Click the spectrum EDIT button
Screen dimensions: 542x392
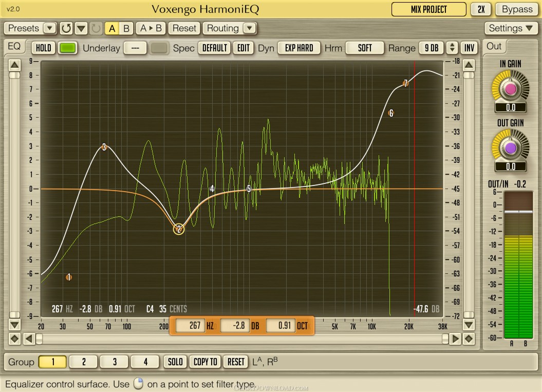click(244, 48)
